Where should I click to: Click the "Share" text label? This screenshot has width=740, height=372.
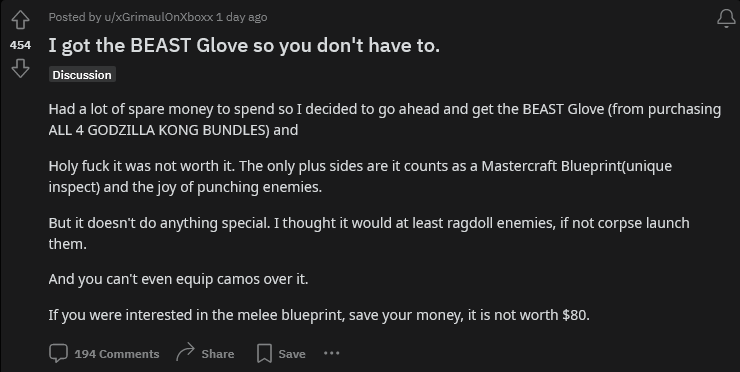218,354
